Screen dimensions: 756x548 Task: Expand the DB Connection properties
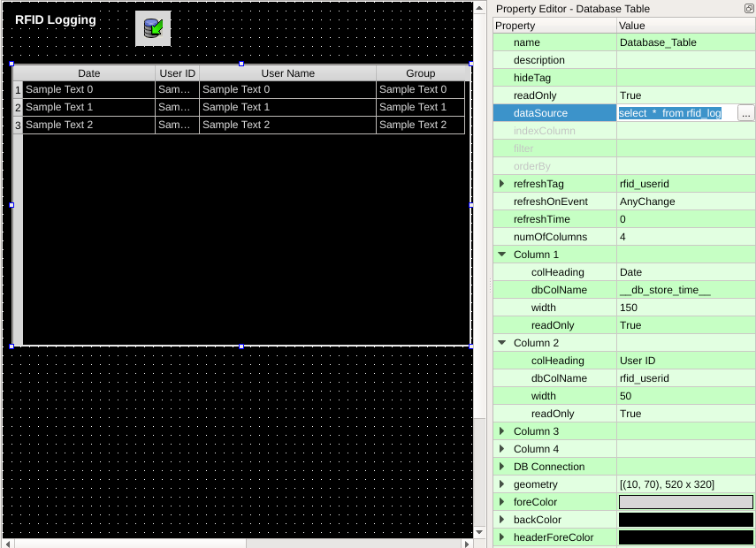502,467
